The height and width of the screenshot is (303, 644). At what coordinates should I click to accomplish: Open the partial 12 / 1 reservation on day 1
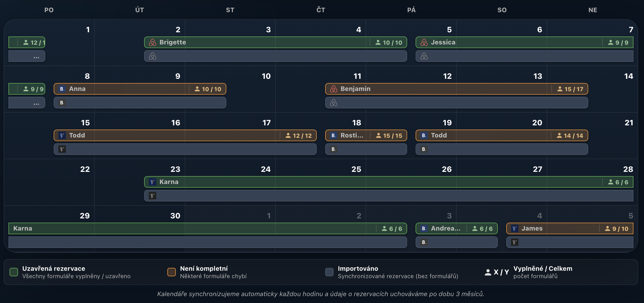[x=27, y=42]
